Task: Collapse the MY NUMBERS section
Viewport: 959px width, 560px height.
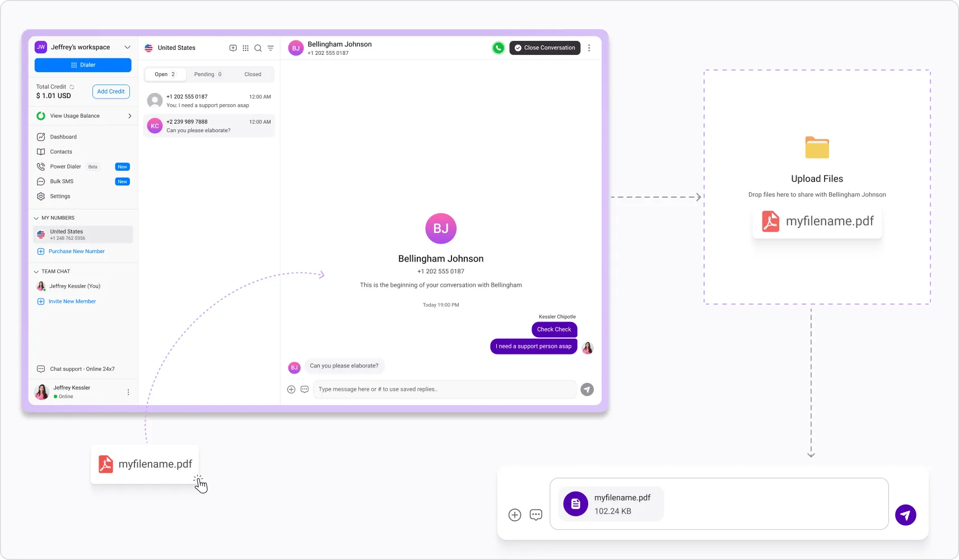Action: pos(36,218)
